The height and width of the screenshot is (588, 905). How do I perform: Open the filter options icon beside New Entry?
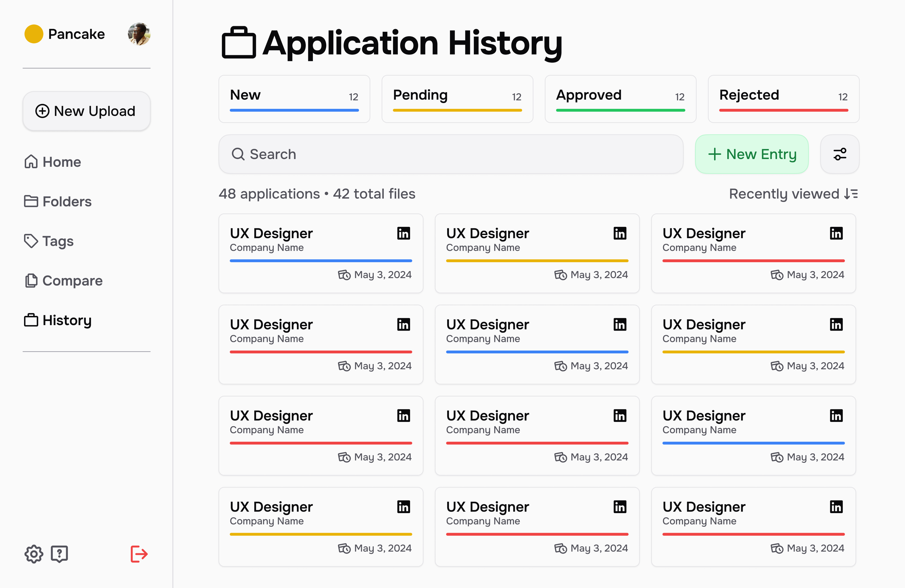pos(840,154)
